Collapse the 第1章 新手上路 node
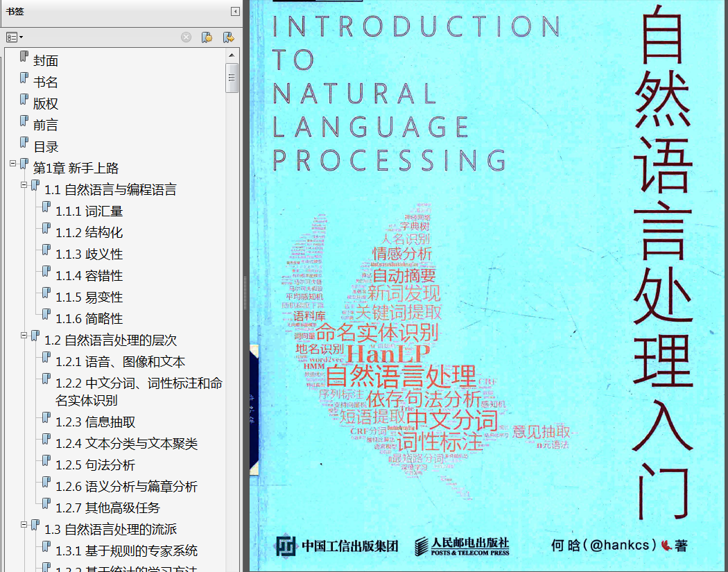728x572 pixels. [13, 164]
